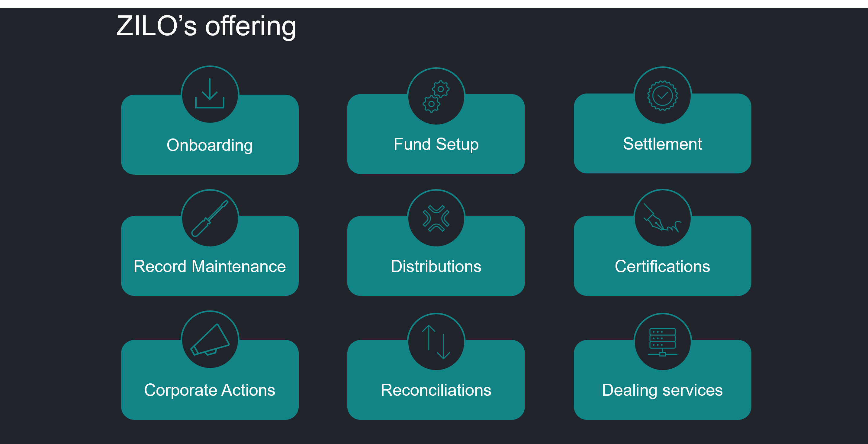The width and height of the screenshot is (868, 444).
Task: Click the Onboarding download-tray icon
Action: pyautogui.click(x=210, y=94)
